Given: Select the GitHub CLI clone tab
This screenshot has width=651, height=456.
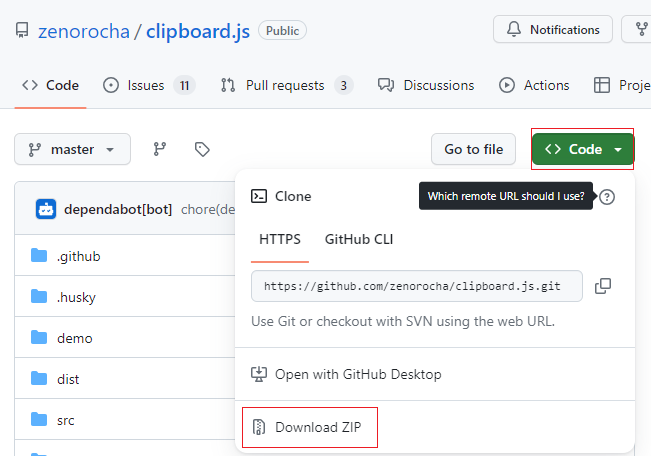Looking at the screenshot, I should tap(359, 240).
